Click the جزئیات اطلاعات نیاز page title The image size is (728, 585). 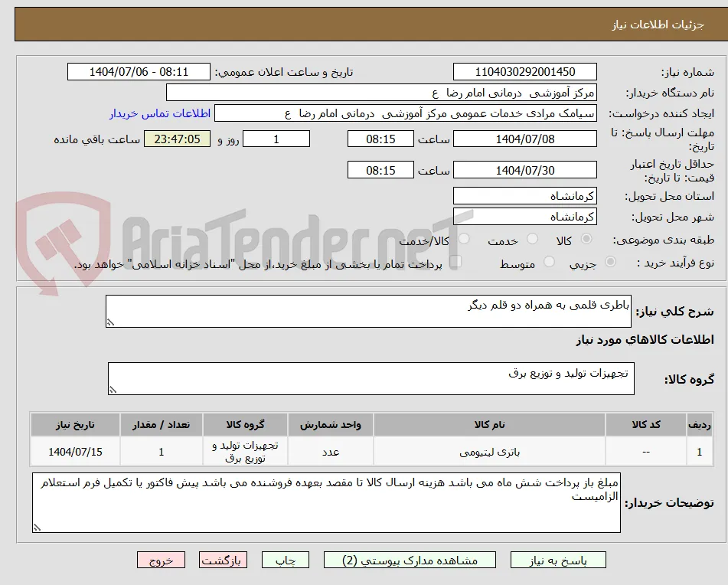point(658,25)
